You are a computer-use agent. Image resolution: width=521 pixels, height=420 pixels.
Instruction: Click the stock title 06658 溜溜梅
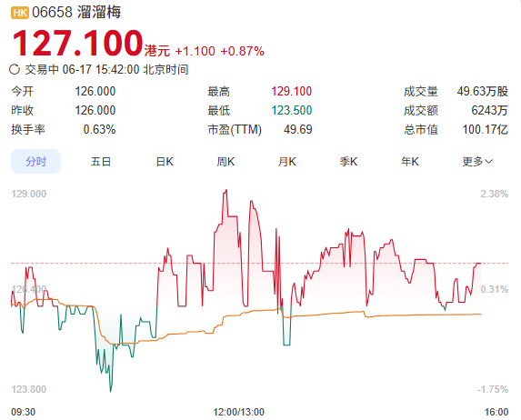pyautogui.click(x=76, y=13)
